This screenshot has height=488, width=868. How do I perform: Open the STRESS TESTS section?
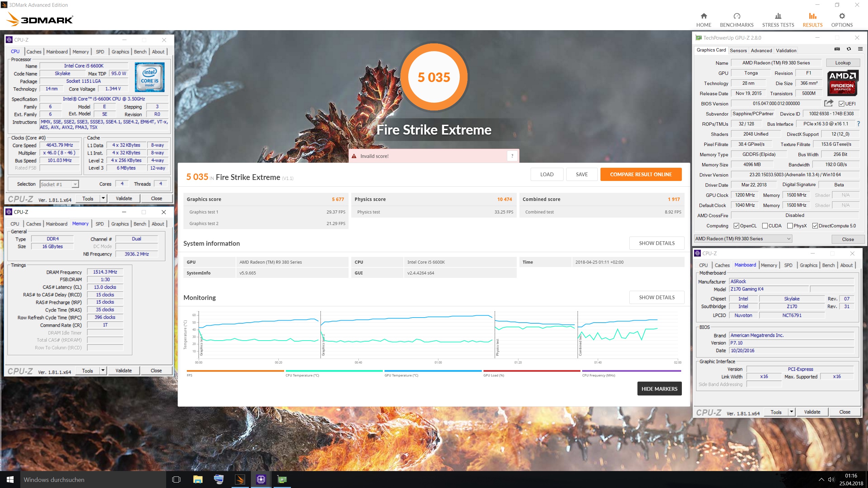point(778,20)
